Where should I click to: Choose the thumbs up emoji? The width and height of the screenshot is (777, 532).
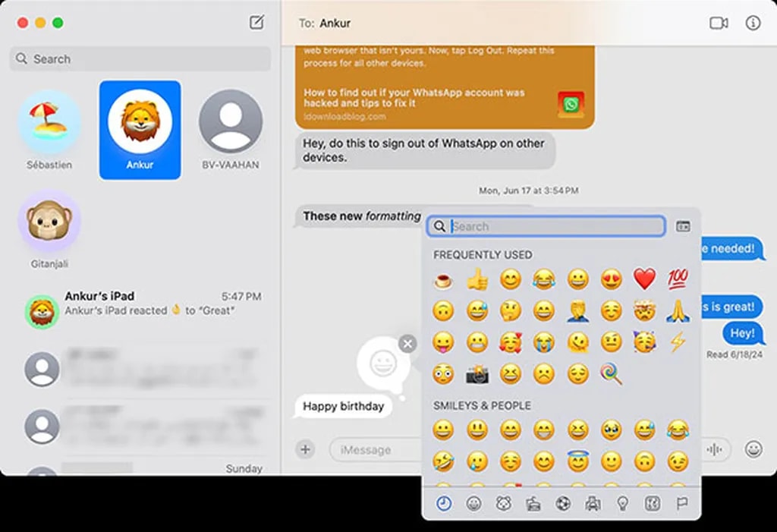pyautogui.click(x=477, y=279)
